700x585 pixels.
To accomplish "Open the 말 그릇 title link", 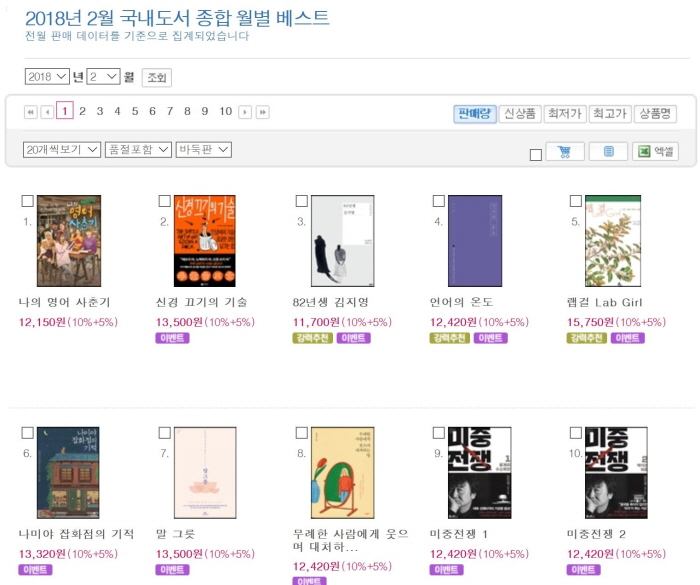I will (x=175, y=534).
